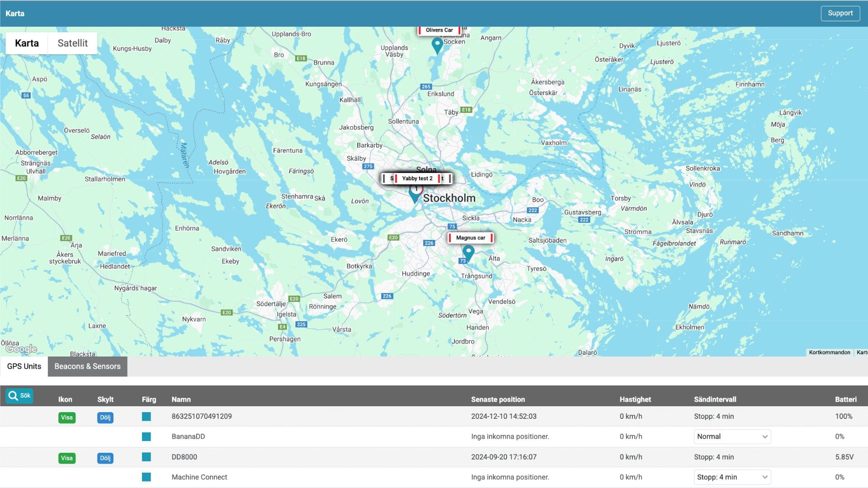
Task: Click the Magnus car map pin
Action: [468, 252]
